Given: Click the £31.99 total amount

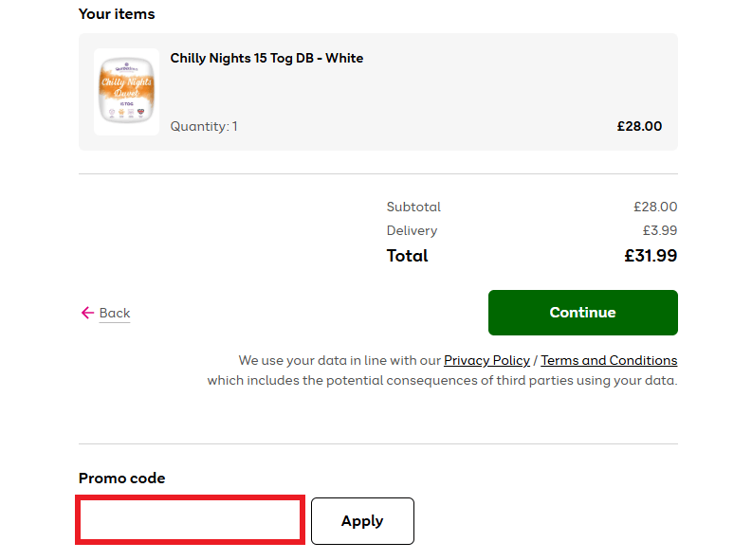Looking at the screenshot, I should [651, 256].
